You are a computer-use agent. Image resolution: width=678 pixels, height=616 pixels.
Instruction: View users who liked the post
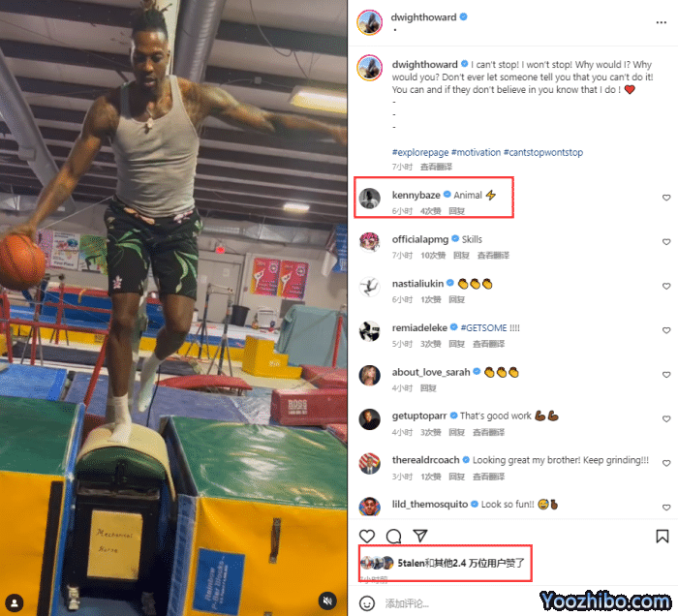460,563
